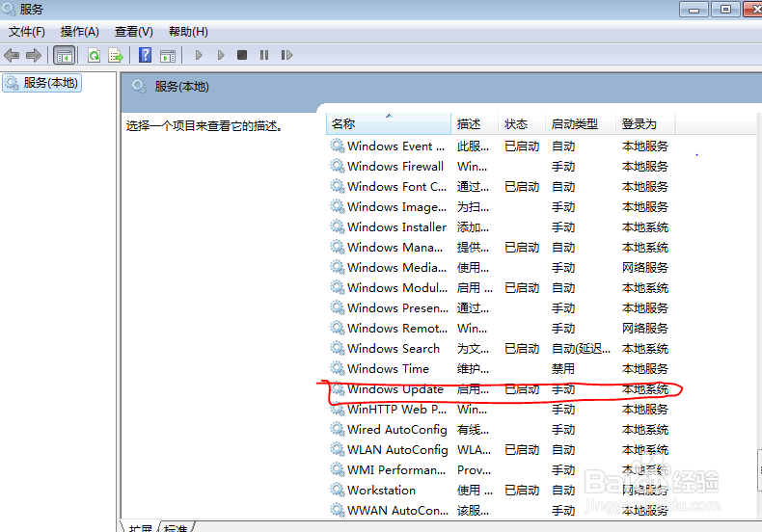Click the Pause service icon
762x532 pixels.
click(x=264, y=55)
